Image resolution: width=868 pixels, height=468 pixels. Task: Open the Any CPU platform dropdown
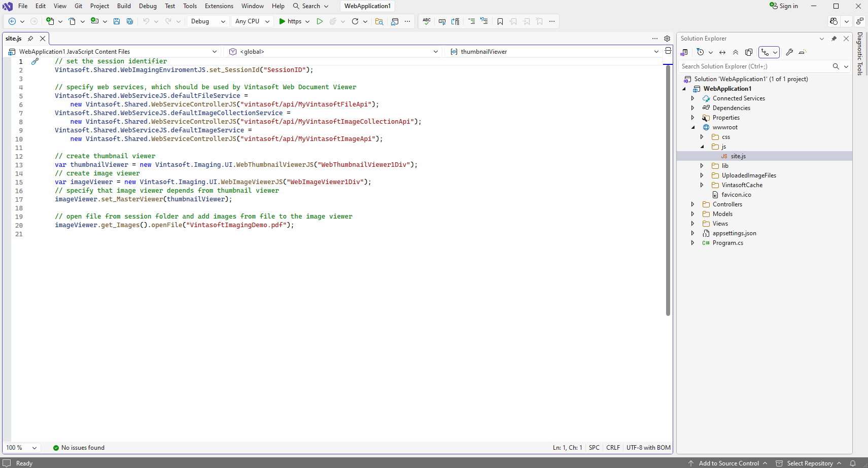click(x=252, y=21)
